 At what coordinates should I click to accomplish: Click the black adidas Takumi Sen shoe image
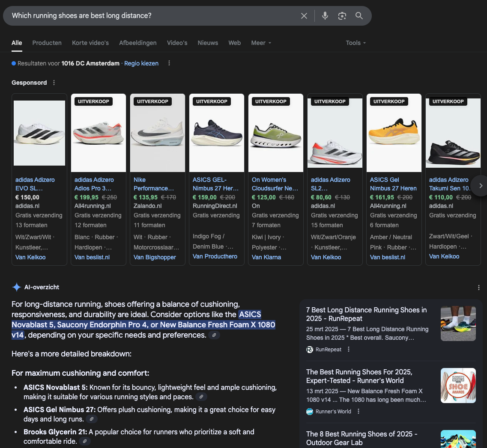coord(453,133)
